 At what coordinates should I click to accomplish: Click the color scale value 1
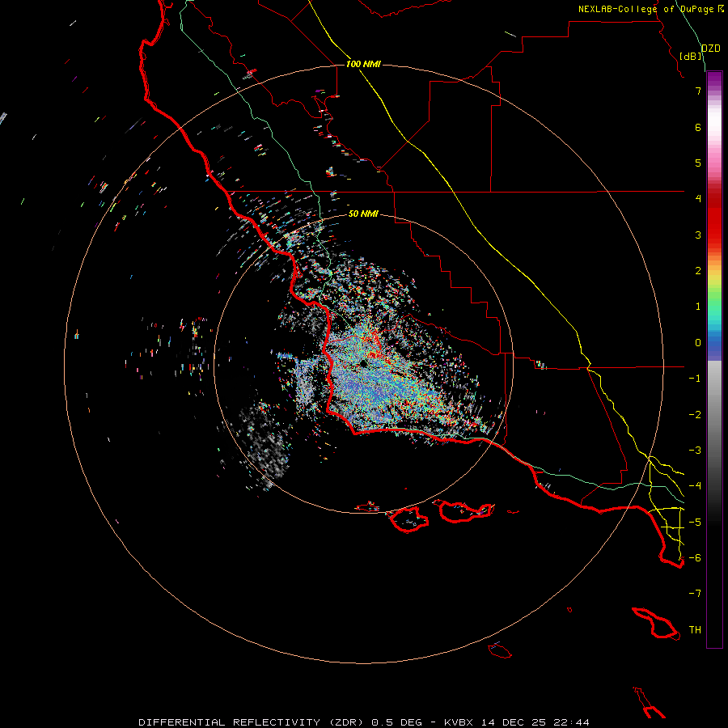click(x=698, y=307)
